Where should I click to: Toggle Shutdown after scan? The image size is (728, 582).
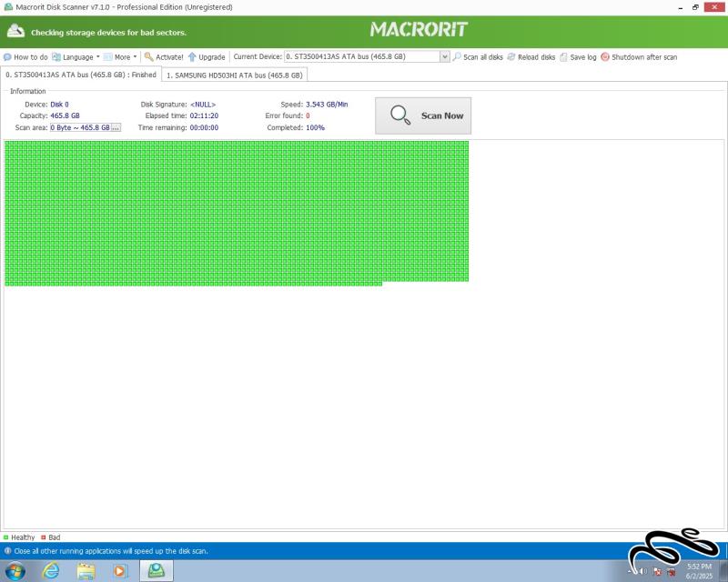[x=639, y=57]
